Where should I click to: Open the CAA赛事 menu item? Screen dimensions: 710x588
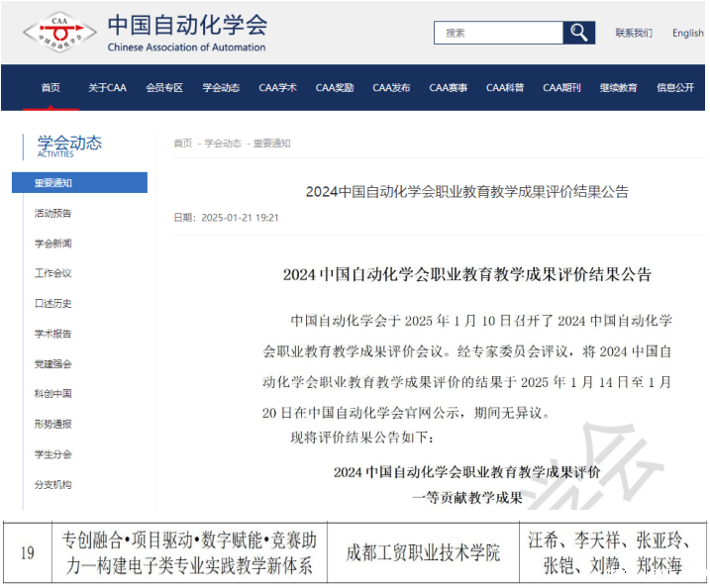(449, 87)
